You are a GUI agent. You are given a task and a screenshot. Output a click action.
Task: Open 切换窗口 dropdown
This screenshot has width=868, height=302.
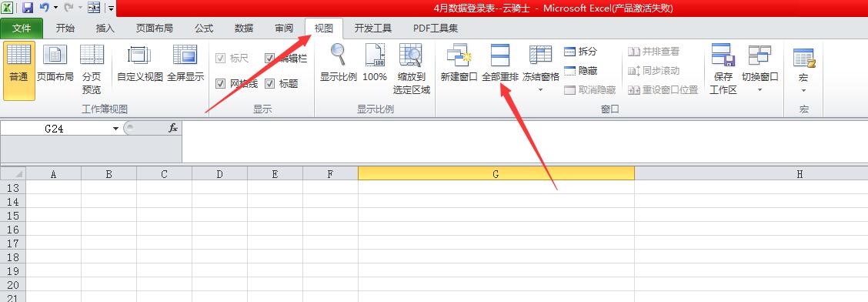tap(760, 69)
